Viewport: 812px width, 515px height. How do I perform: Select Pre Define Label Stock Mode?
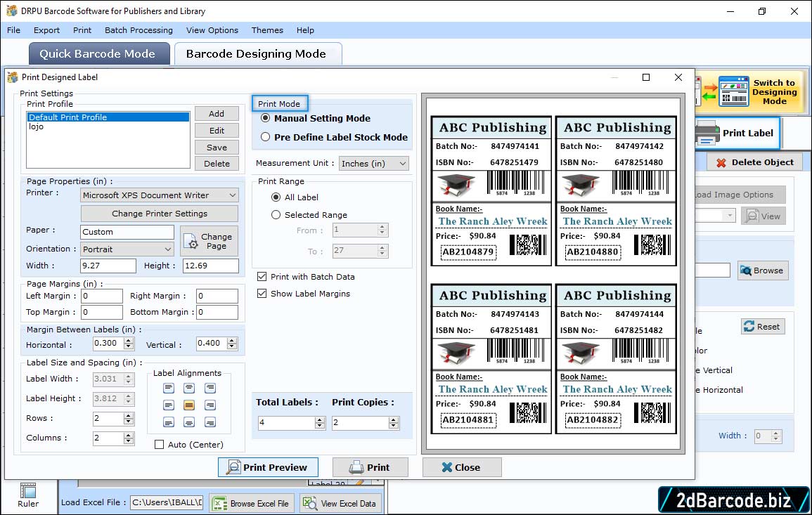[x=266, y=137]
